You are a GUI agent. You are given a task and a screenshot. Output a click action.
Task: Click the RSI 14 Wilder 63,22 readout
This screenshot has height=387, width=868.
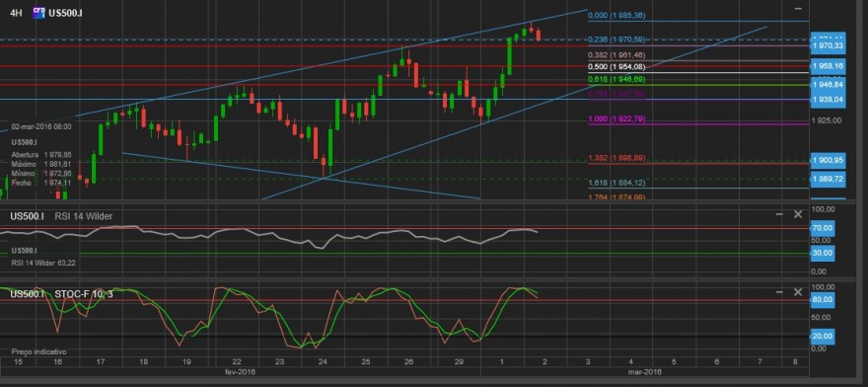pyautogui.click(x=43, y=263)
